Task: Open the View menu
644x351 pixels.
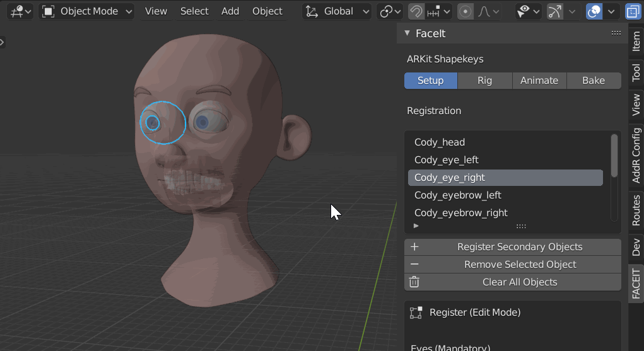Action: [x=156, y=11]
